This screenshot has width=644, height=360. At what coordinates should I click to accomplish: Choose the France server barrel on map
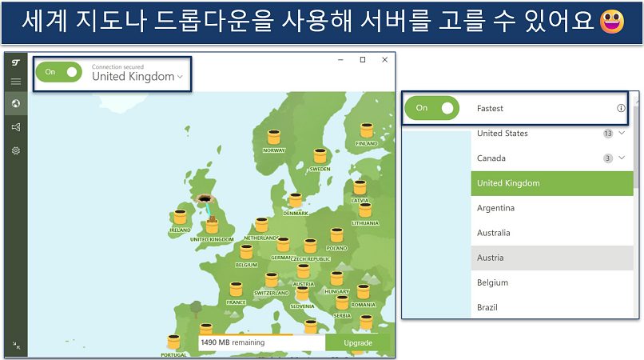click(x=236, y=290)
